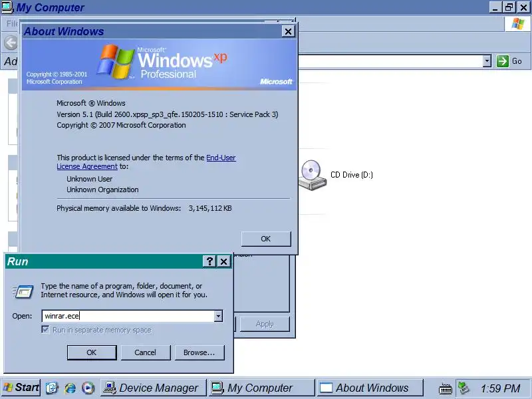Image resolution: width=532 pixels, height=399 pixels.
Task: Click the Windows flag logo in My Computer
Action: (x=517, y=24)
